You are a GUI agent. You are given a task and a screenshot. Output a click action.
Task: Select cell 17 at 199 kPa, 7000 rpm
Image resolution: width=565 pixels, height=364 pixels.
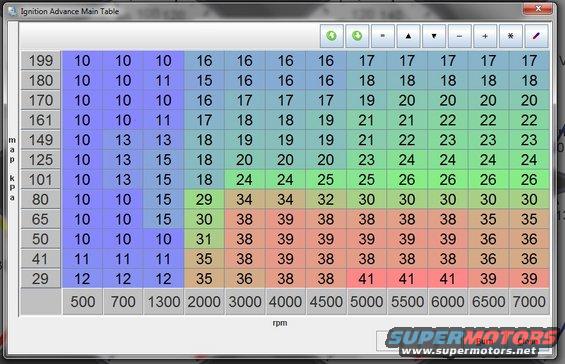pos(529,61)
